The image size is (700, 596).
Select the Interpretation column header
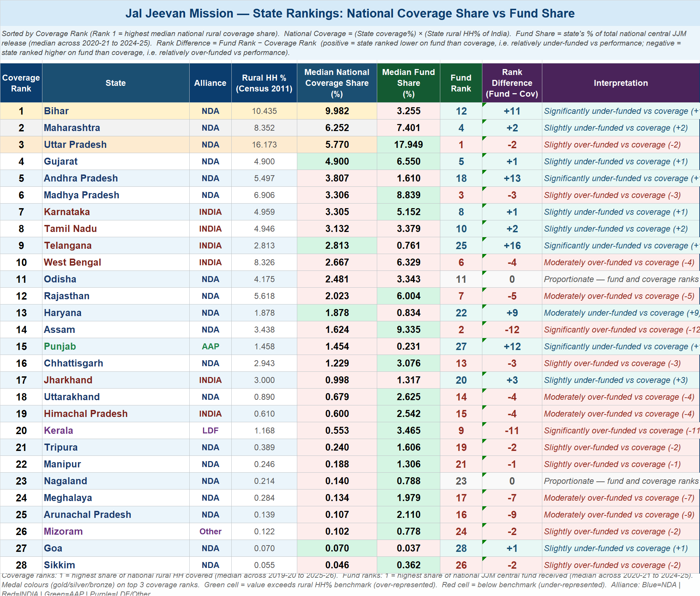pos(620,83)
